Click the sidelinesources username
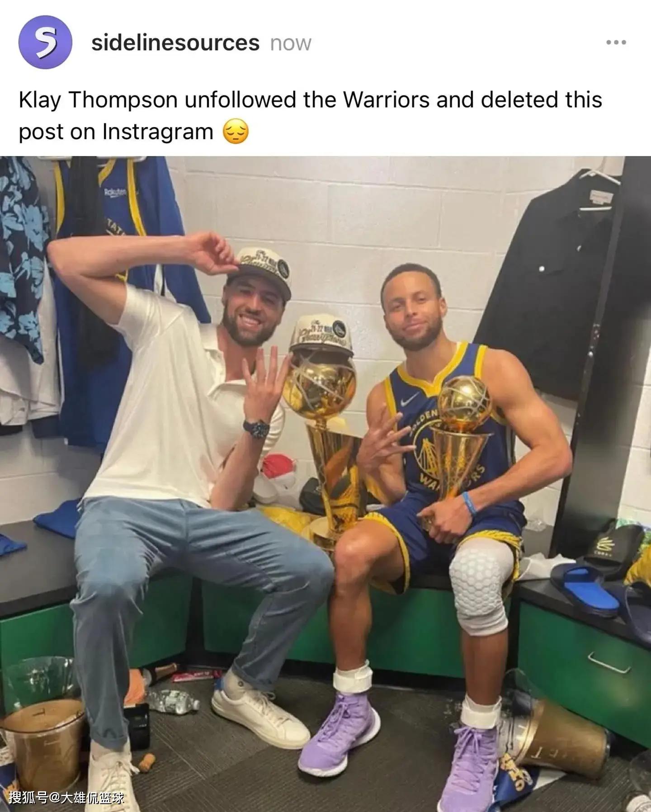 175,43
